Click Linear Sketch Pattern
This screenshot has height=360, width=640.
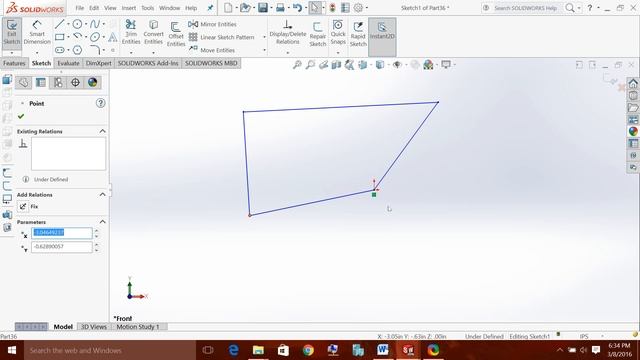coord(222,37)
